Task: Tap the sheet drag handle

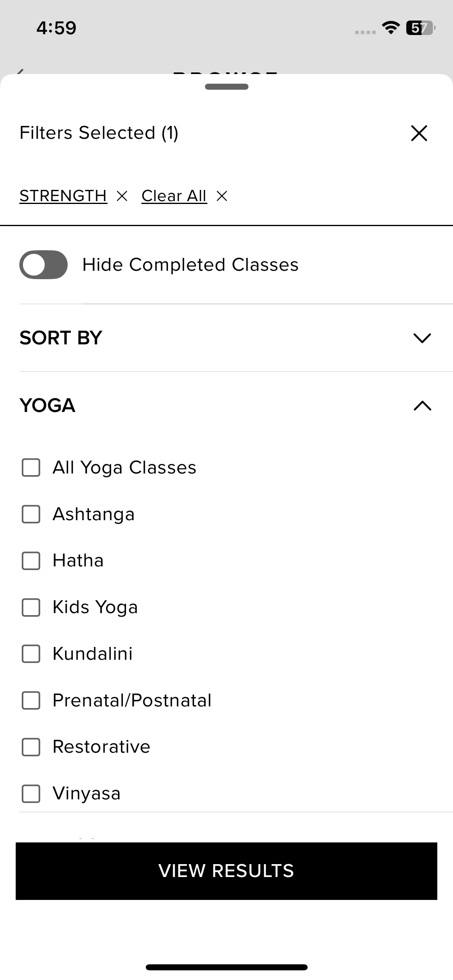Action: (226, 86)
